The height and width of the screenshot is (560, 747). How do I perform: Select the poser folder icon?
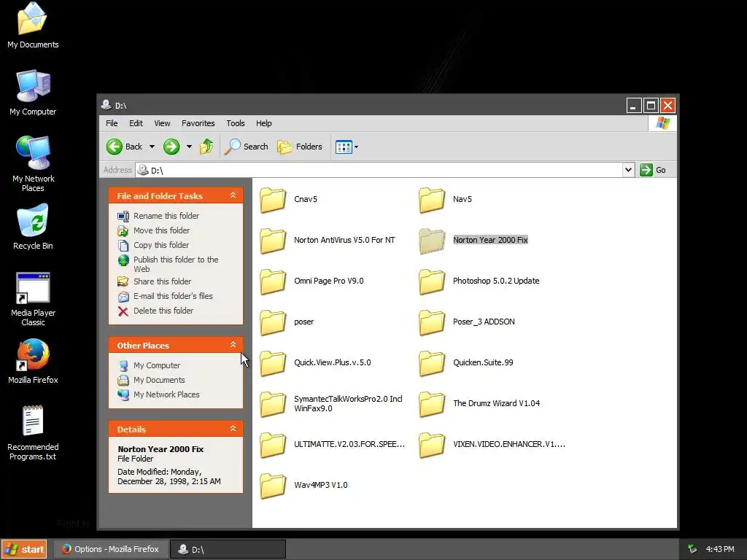273,322
